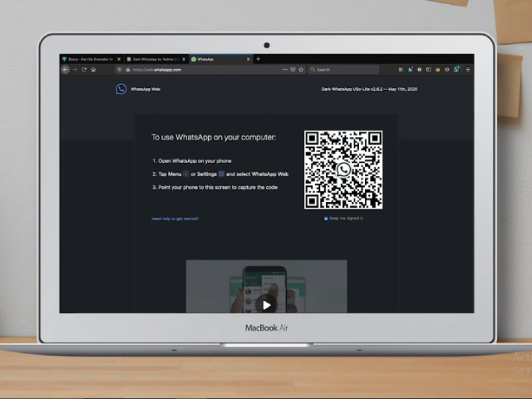The height and width of the screenshot is (399, 532).
Task: Click the Need help to get started link
Action: click(175, 219)
